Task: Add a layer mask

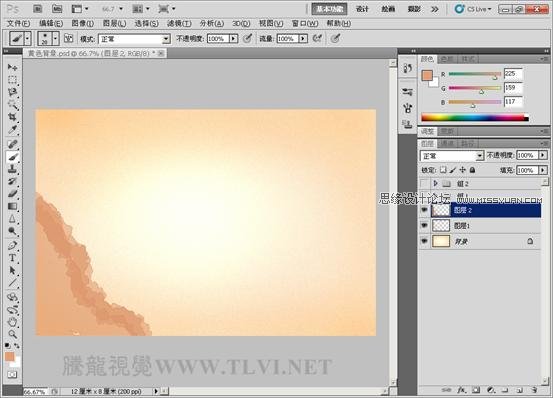Action: pos(476,390)
